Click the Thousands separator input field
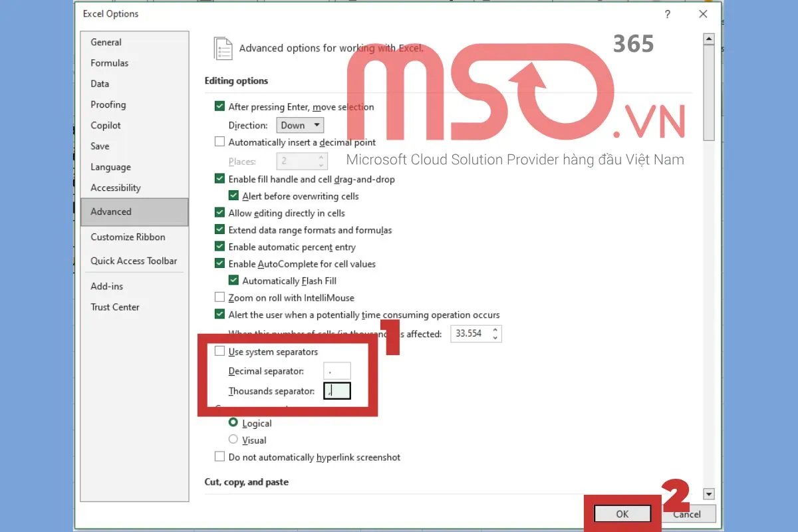798x532 pixels. tap(337, 391)
